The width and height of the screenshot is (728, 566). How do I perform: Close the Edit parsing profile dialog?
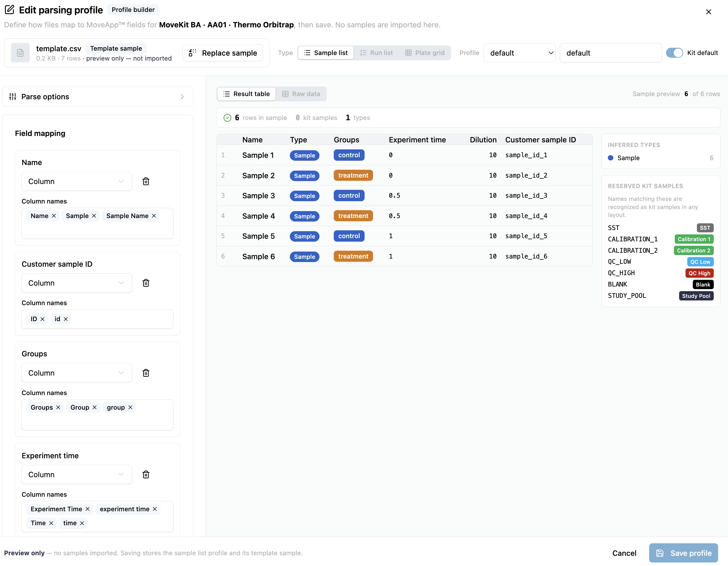pos(709,12)
